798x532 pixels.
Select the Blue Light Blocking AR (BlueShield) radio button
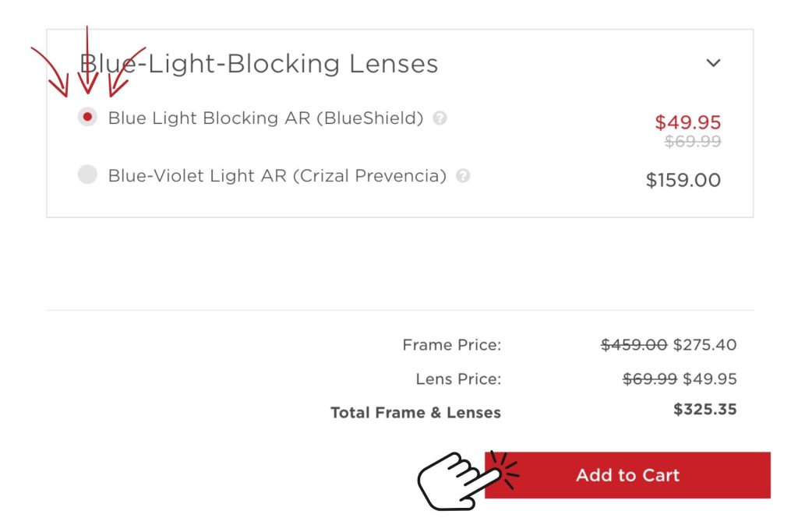coord(88,118)
